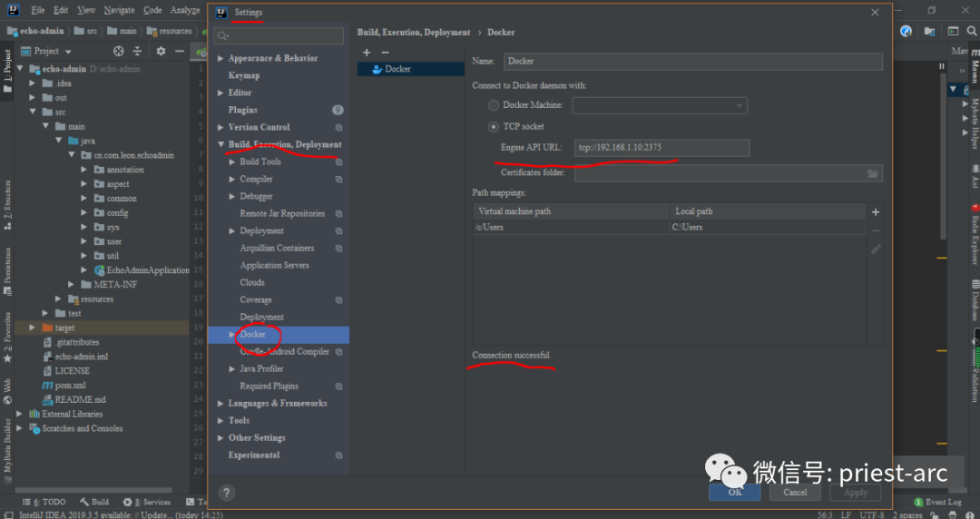
Task: Open the Edit menu
Action: tap(61, 10)
